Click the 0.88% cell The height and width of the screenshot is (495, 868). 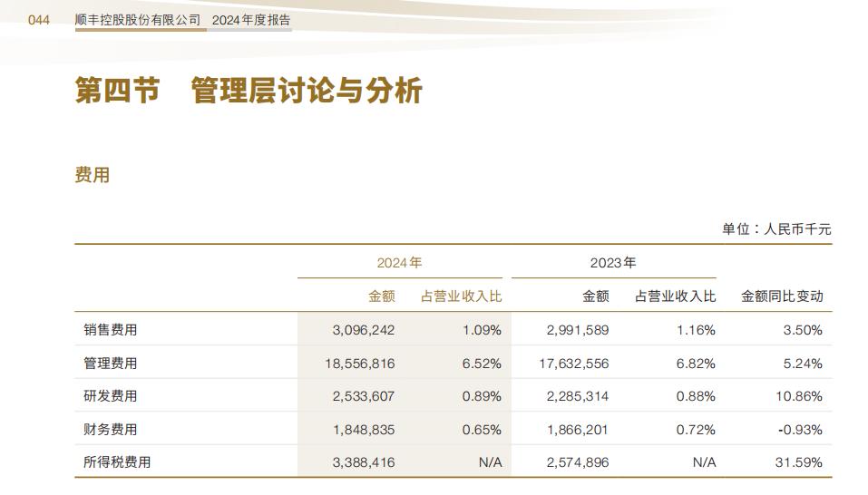pyautogui.click(x=696, y=396)
